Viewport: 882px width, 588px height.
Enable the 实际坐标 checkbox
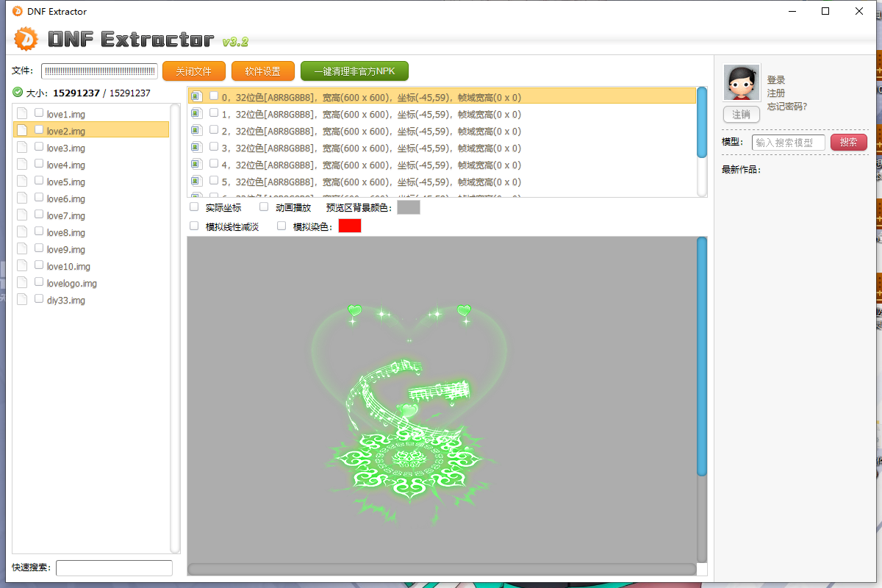(x=194, y=207)
